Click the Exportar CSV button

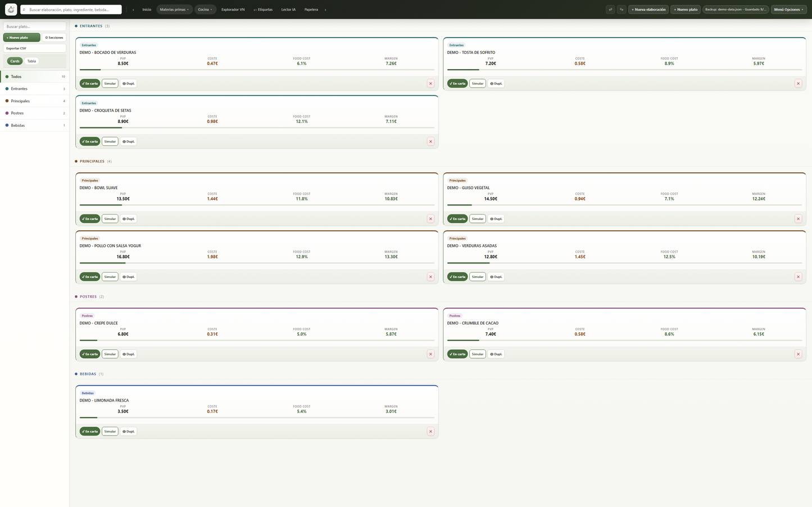click(34, 48)
